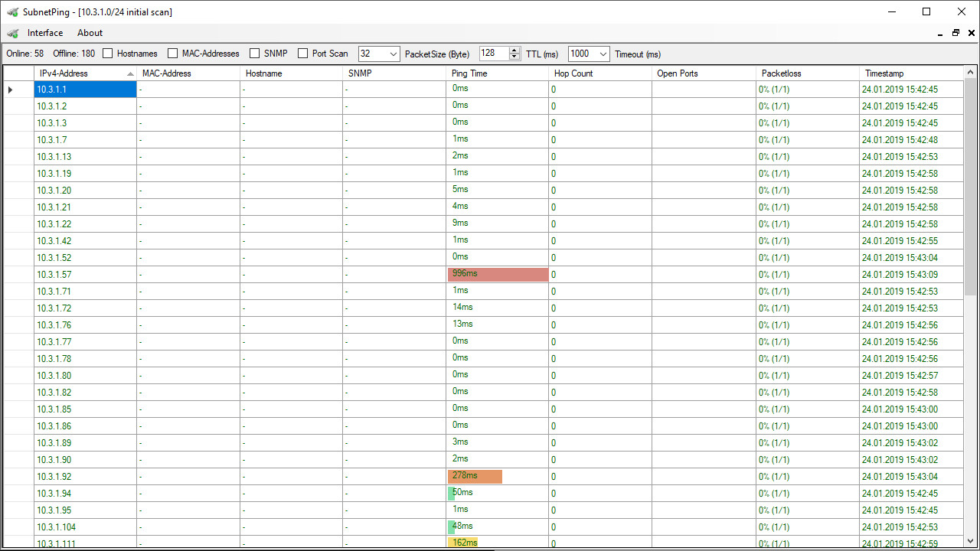Viewport: 980px width, 551px height.
Task: Close the inner scan window
Action: pyautogui.click(x=971, y=33)
